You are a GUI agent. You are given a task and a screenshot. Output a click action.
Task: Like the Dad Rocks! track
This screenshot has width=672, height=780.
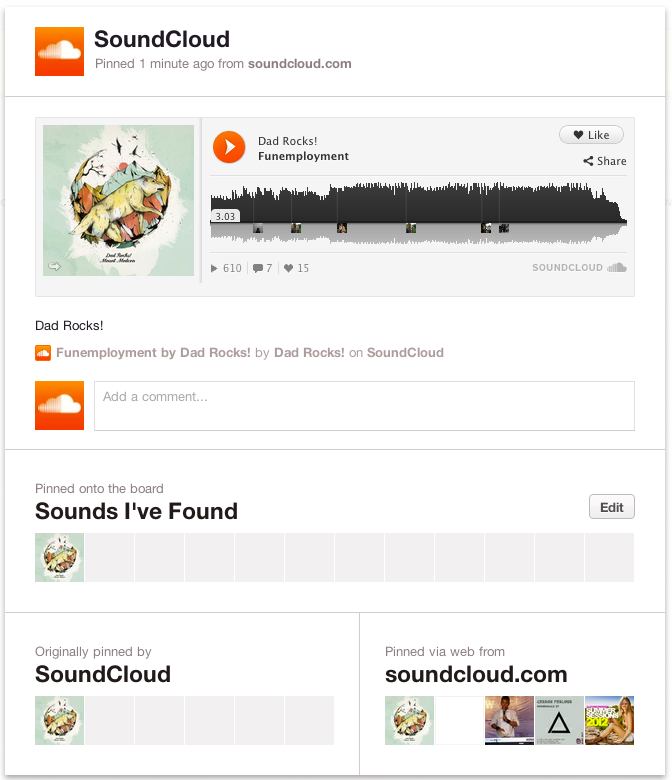click(591, 135)
